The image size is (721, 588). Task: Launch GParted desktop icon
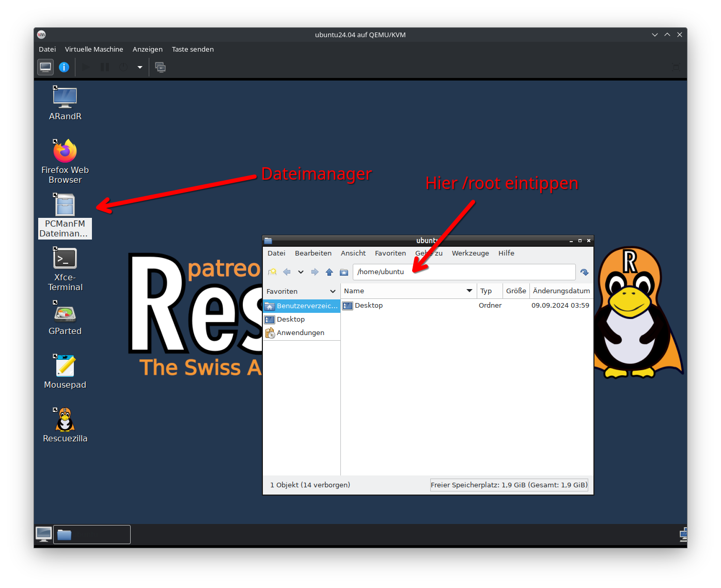coord(65,318)
